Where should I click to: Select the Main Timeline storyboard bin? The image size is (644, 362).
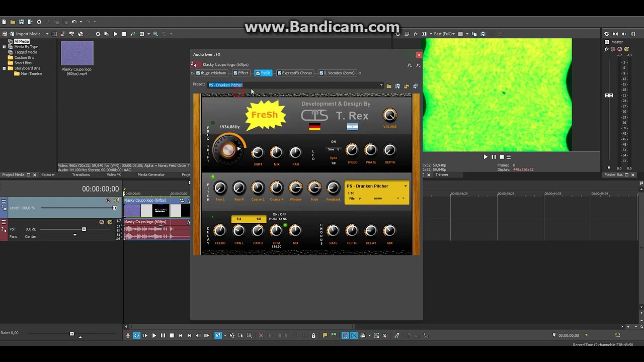[31, 74]
